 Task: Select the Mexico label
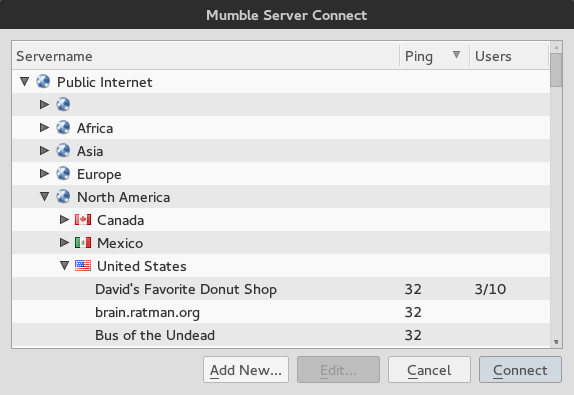click(120, 243)
